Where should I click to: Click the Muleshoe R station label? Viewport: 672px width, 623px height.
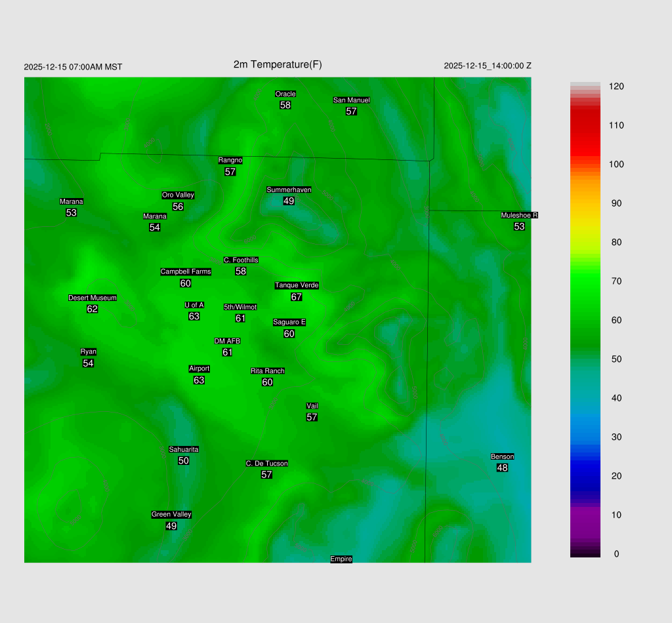(x=519, y=215)
